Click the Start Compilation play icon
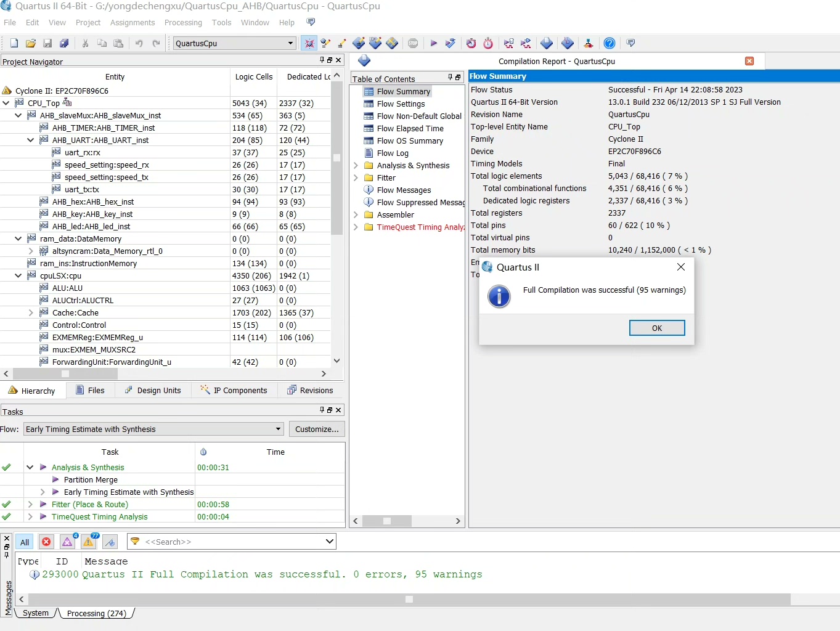Image resolution: width=840 pixels, height=631 pixels. point(434,43)
